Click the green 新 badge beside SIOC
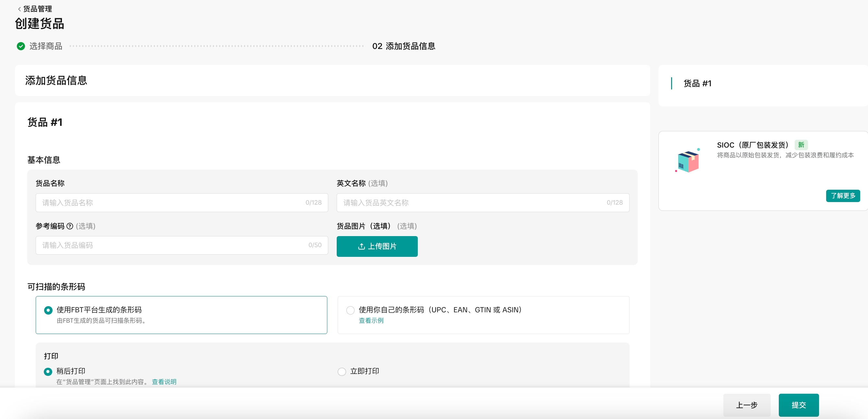 pyautogui.click(x=801, y=145)
